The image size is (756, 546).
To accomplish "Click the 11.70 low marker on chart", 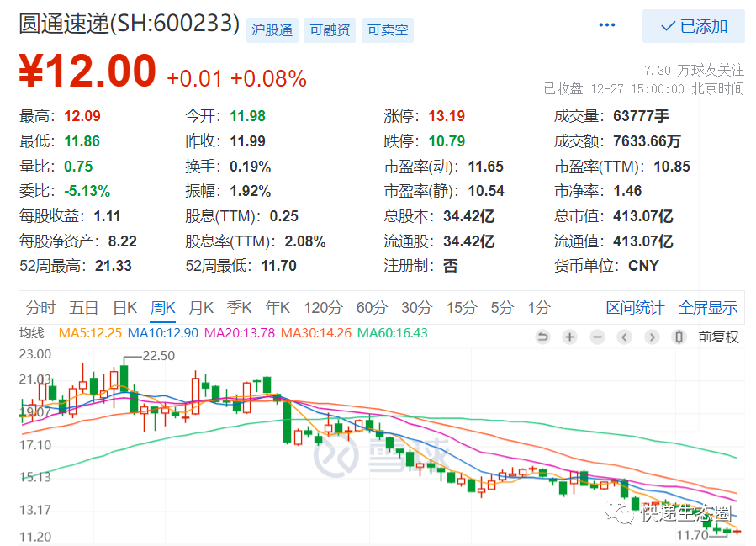I will pyautogui.click(x=692, y=535).
